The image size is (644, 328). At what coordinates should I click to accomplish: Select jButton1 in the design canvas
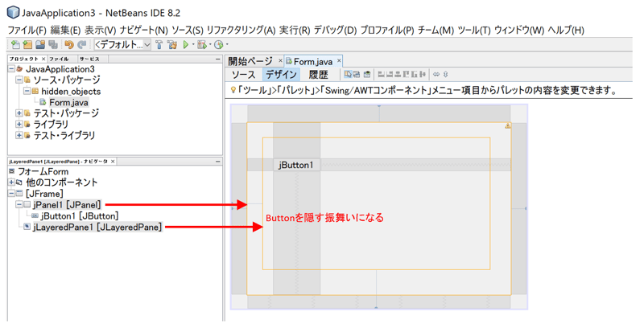(x=296, y=165)
